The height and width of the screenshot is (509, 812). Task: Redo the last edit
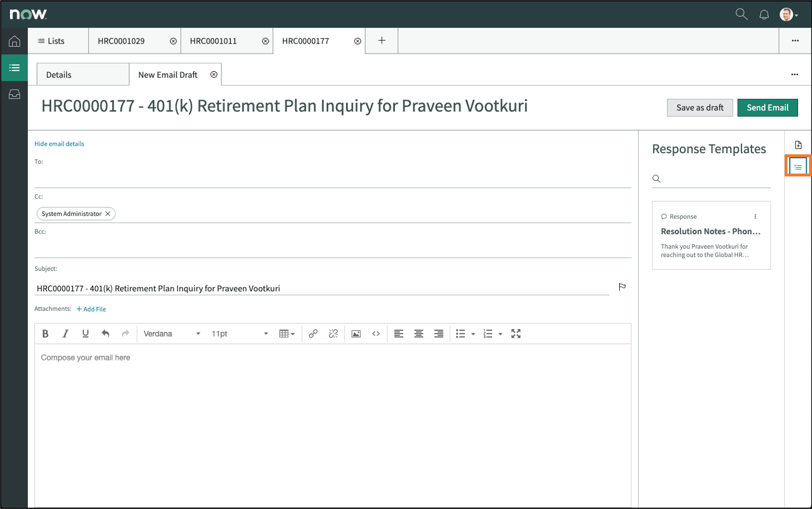125,334
